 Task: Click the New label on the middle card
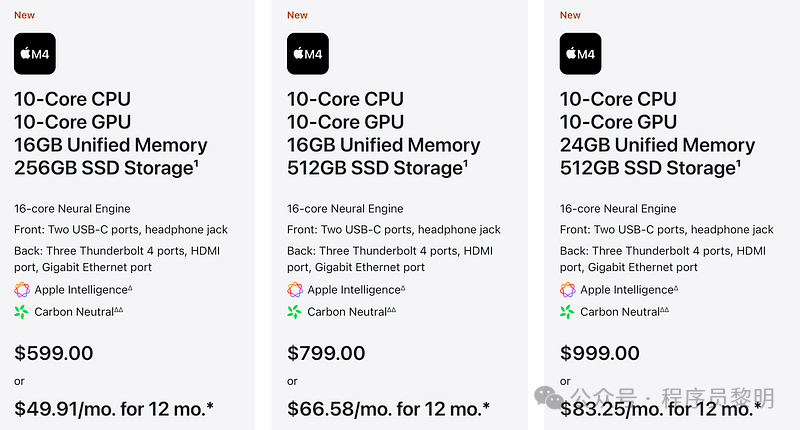point(297,15)
